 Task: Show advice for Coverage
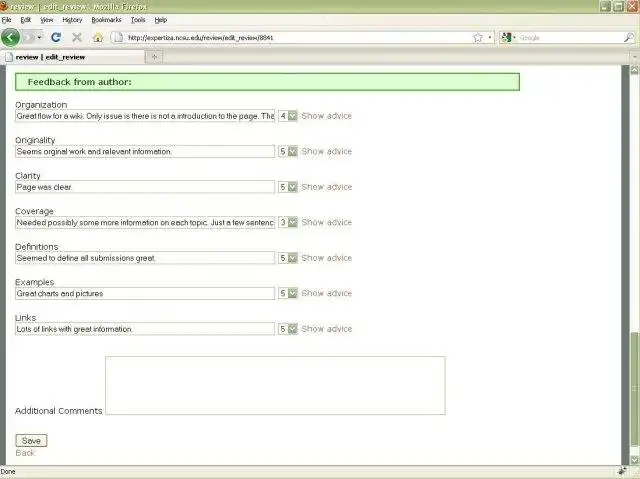coord(327,222)
